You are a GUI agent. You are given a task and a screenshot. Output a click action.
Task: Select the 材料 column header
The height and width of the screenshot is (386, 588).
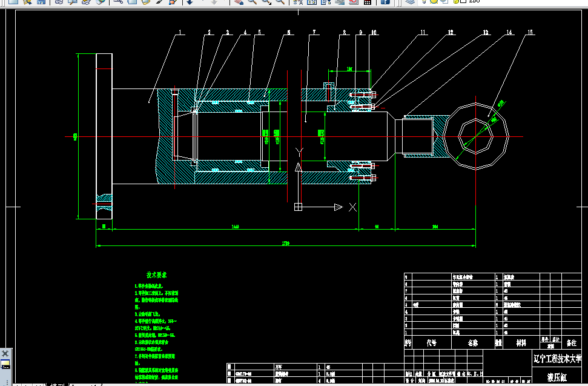(521, 343)
